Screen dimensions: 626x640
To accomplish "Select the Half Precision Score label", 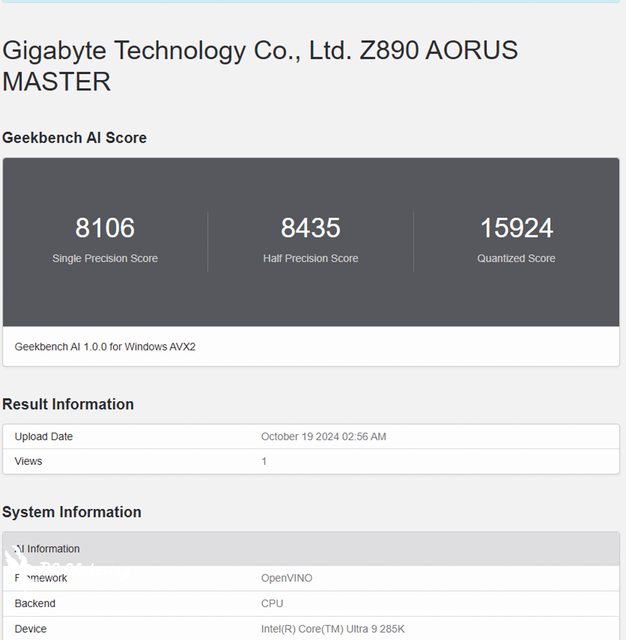I will [x=310, y=258].
